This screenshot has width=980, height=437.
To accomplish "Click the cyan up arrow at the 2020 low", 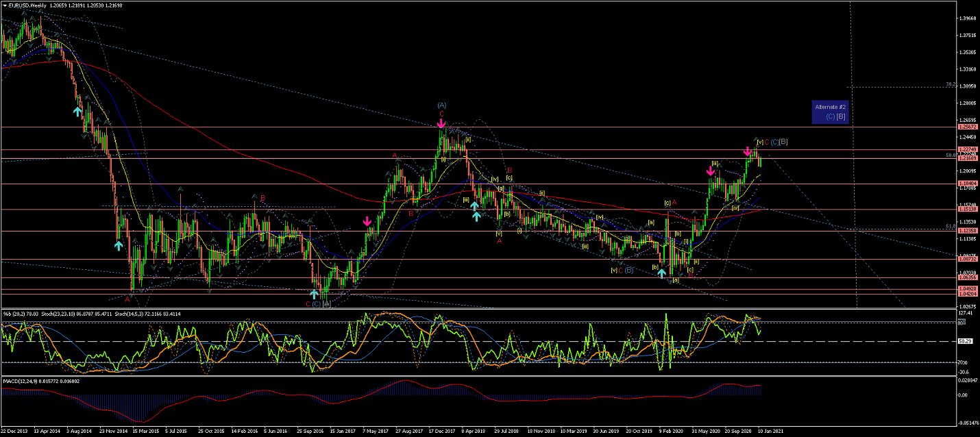I will coord(661,273).
